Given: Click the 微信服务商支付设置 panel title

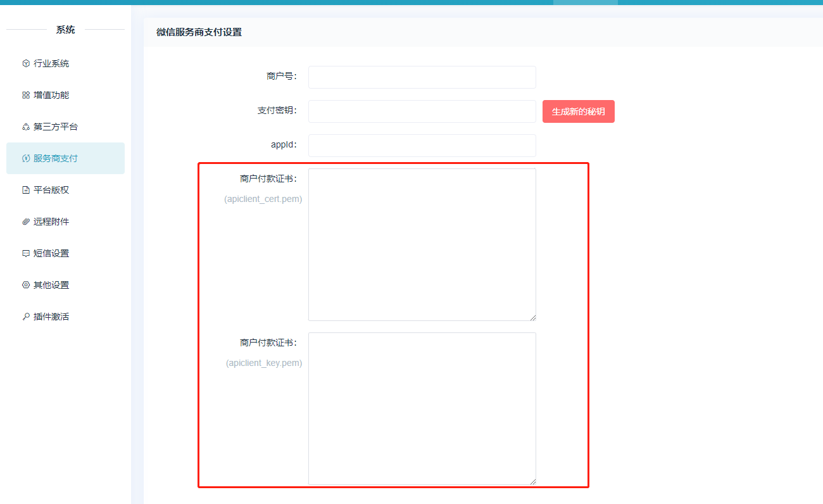Looking at the screenshot, I should (199, 32).
